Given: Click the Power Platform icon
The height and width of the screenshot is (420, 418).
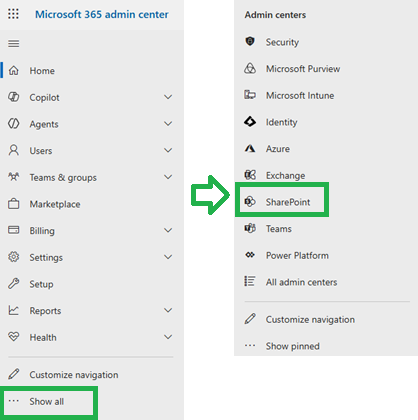Looking at the screenshot, I should 250,255.
